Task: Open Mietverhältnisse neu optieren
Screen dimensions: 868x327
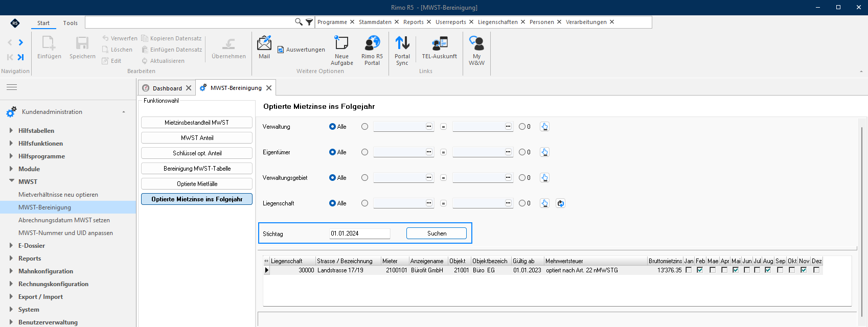Action: click(x=58, y=195)
